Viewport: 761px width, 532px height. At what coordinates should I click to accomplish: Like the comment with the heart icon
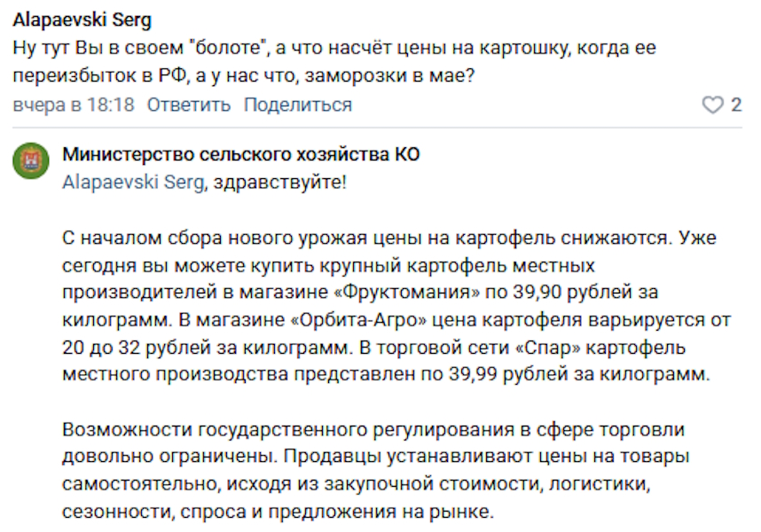[712, 106]
